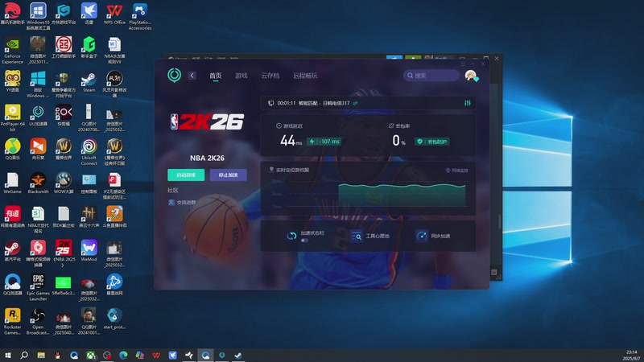This screenshot has width=644, height=362.
Task: Go back with the left chevron button
Action: coord(192,76)
